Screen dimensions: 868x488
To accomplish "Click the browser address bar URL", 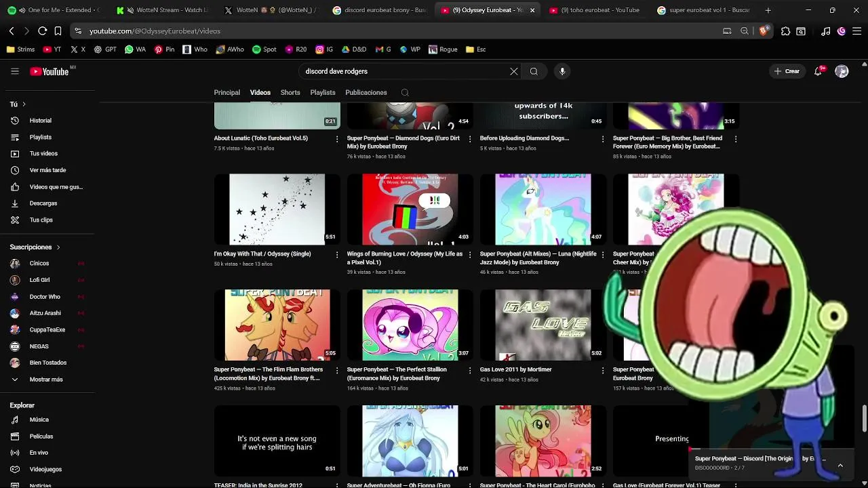I will pos(155,31).
